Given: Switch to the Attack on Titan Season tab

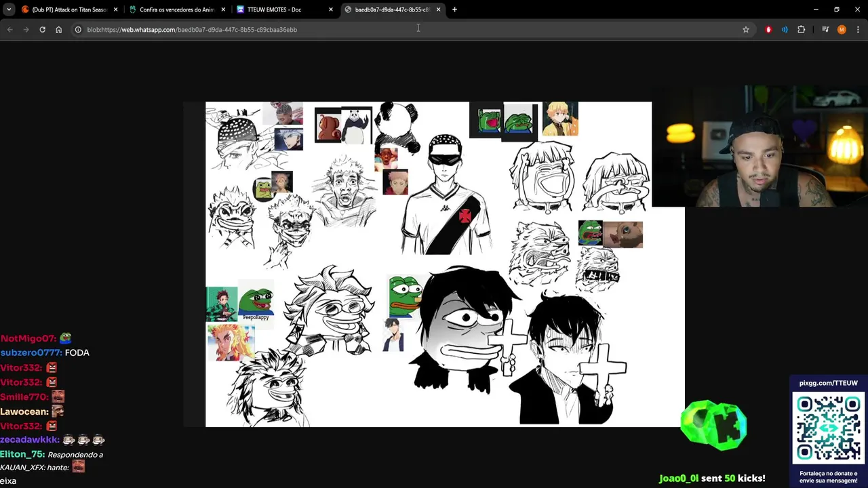Looking at the screenshot, I should 70,9.
